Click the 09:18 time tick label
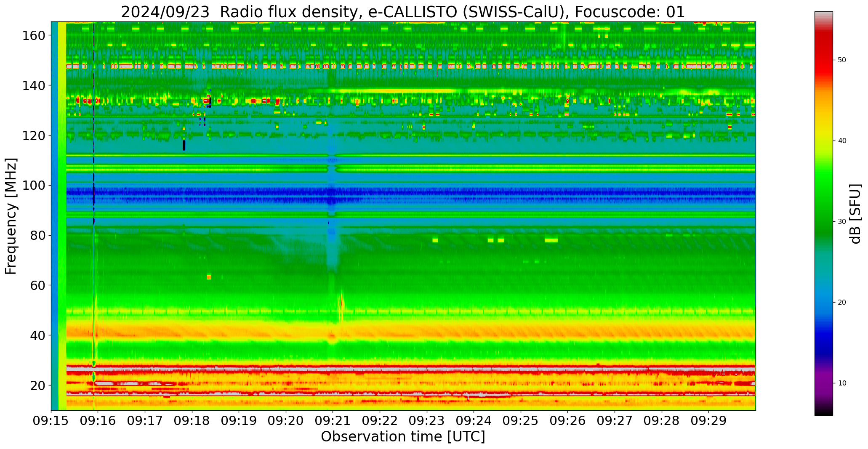Viewport: 868px width, 449px height. tap(192, 420)
